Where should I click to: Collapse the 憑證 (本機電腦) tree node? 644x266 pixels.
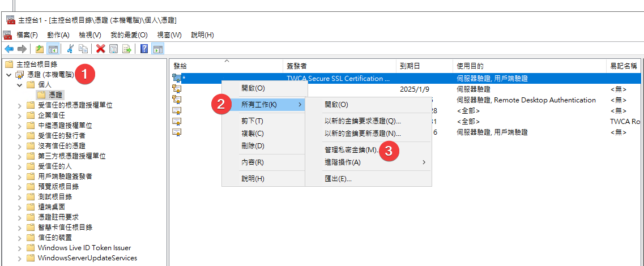(9, 75)
